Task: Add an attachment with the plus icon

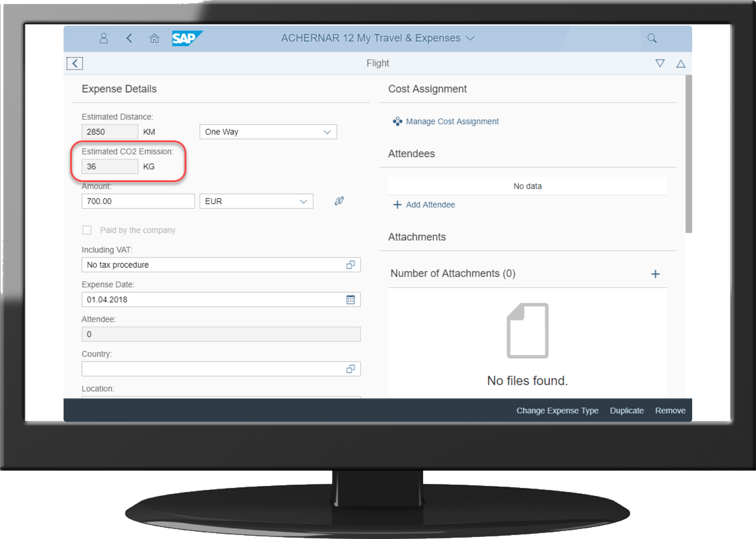Action: point(655,274)
